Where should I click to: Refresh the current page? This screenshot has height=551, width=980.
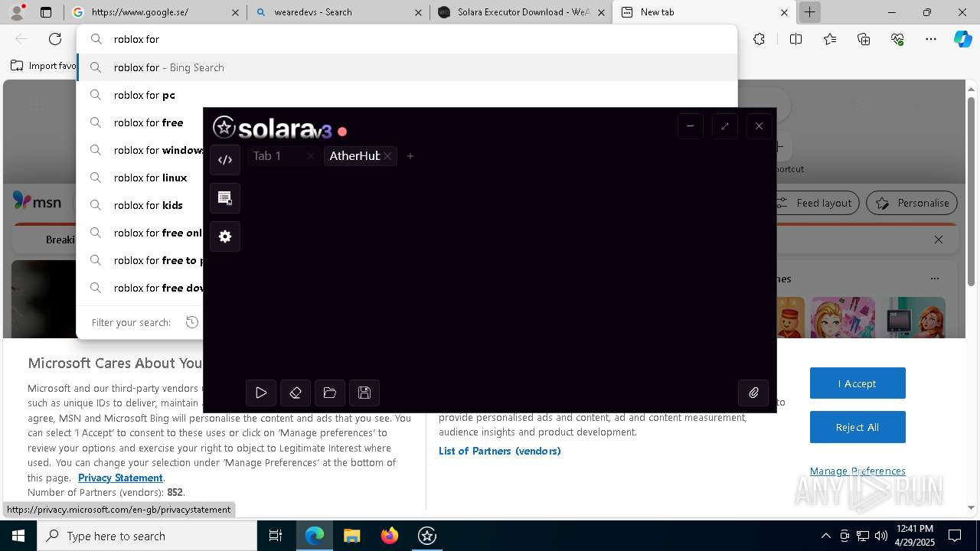point(55,39)
